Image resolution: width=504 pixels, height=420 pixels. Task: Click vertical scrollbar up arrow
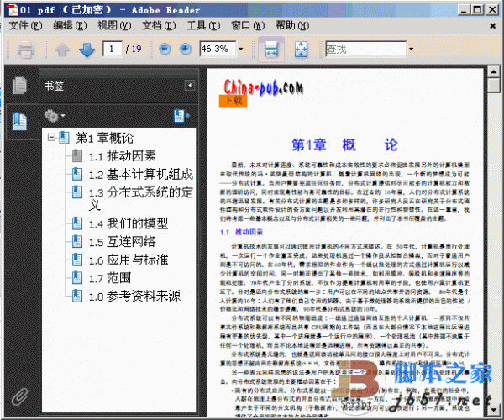click(x=493, y=71)
